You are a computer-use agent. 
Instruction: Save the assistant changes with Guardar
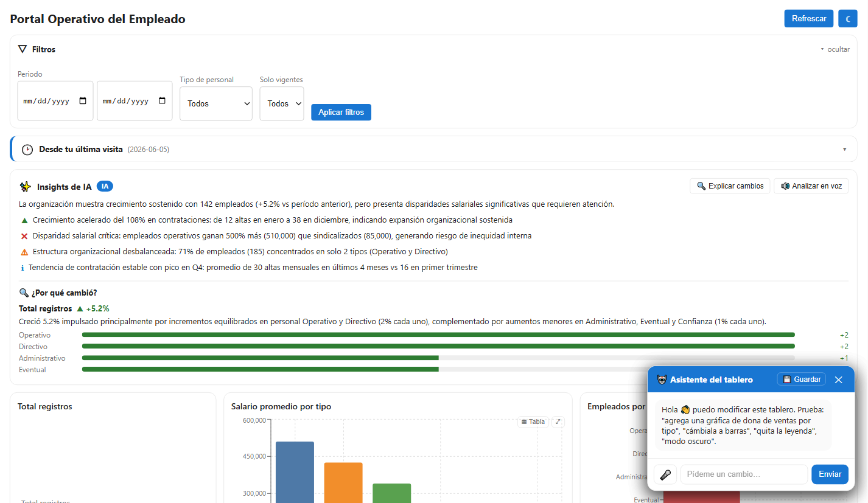click(802, 380)
